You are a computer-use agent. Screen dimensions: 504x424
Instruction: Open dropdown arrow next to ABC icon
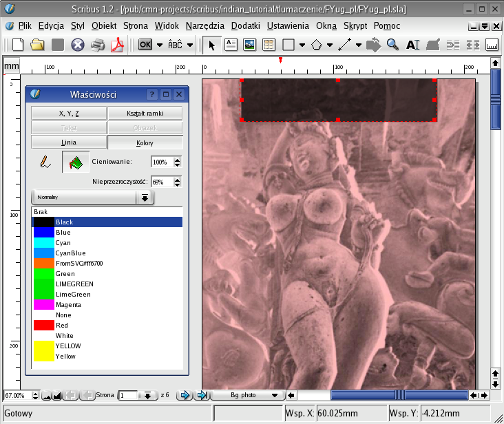pyautogui.click(x=190, y=45)
